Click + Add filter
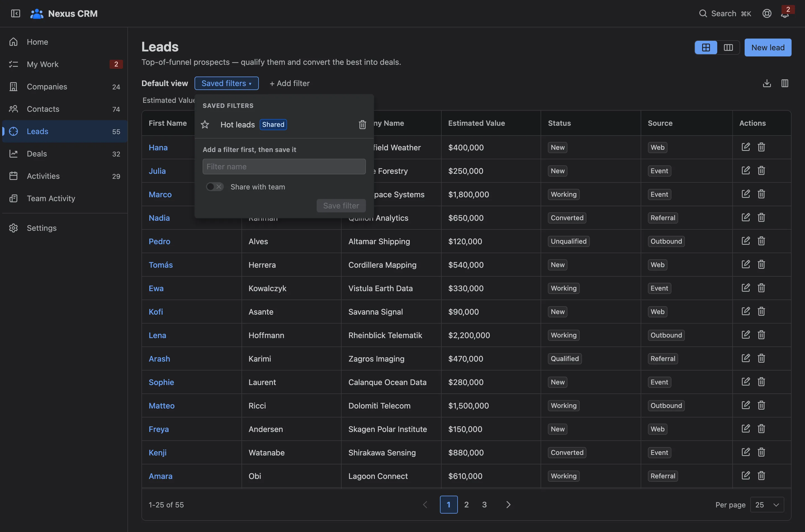Viewport: 805px width, 532px height. pos(290,83)
